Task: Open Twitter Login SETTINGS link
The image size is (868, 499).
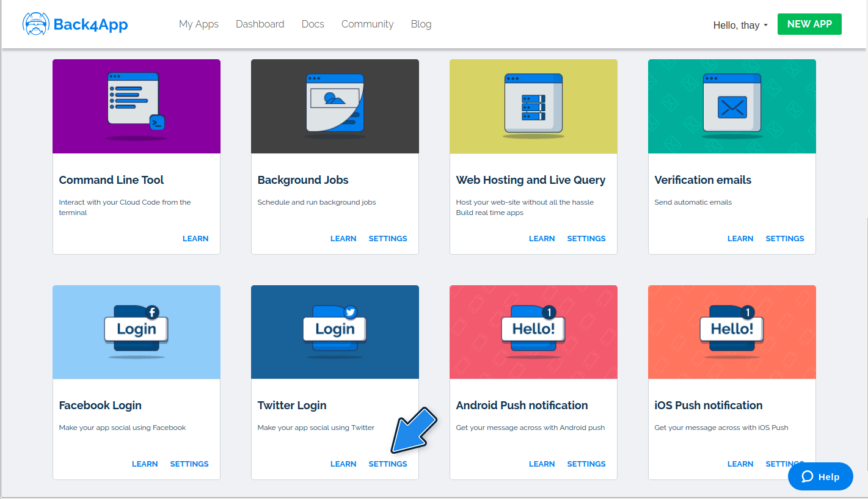Action: pos(388,464)
